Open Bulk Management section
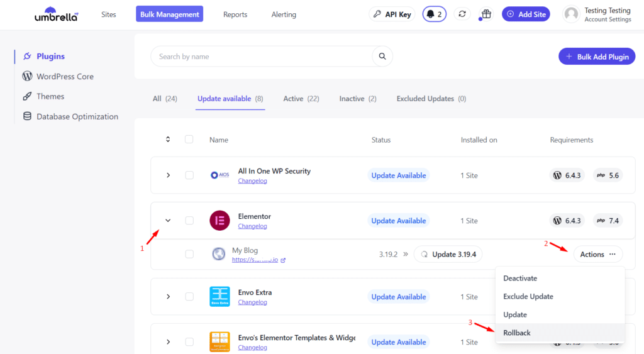This screenshot has height=354, width=644. coord(170,14)
